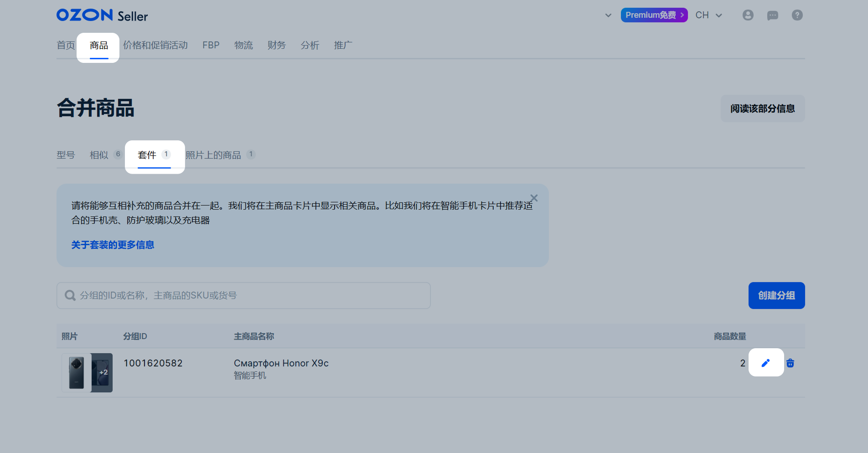Click product name Смартфон Honor X9c
Image resolution: width=868 pixels, height=453 pixels.
(x=281, y=363)
